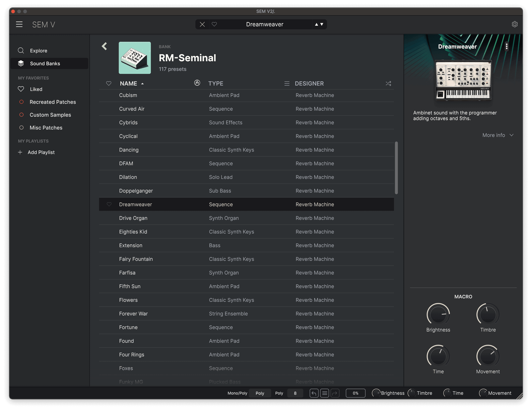Toggle the heart on the Dreamweaver row
The image size is (532, 410).
coord(109,204)
